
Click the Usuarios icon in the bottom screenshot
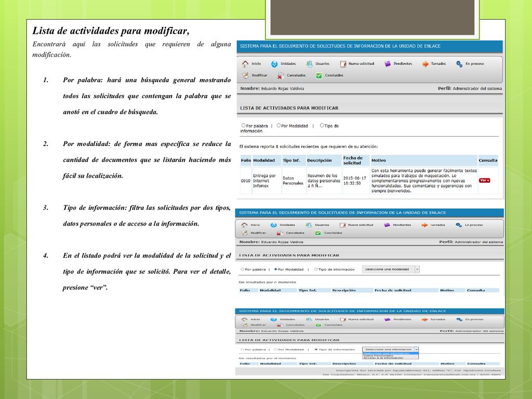(309, 320)
